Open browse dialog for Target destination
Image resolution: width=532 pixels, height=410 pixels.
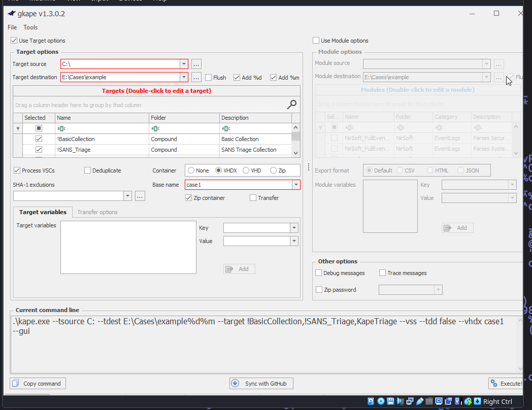click(196, 78)
